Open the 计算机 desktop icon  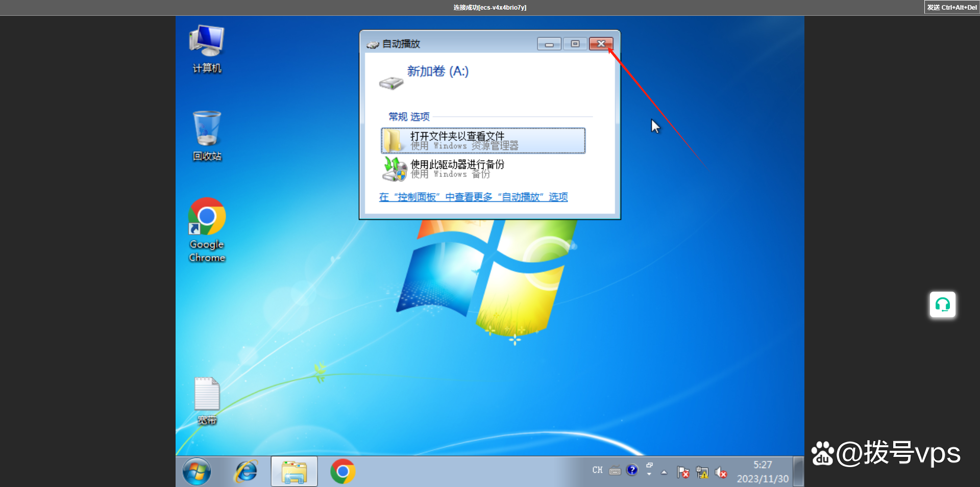pos(207,48)
